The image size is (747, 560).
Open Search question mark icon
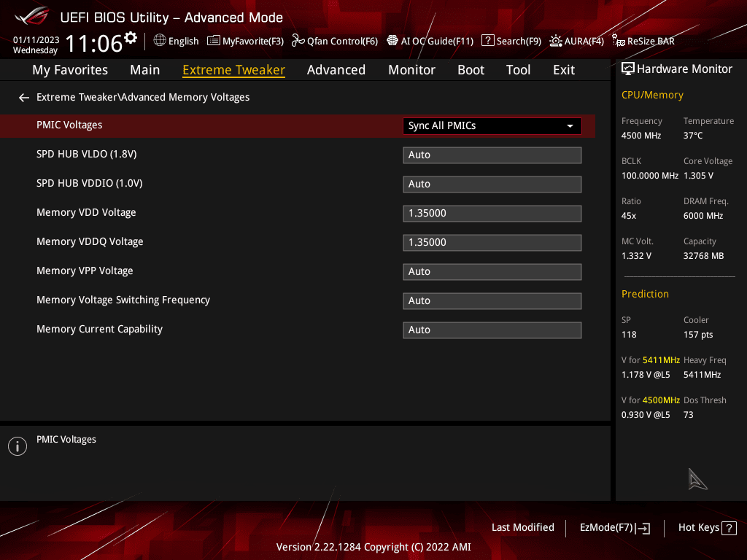tap(487, 41)
